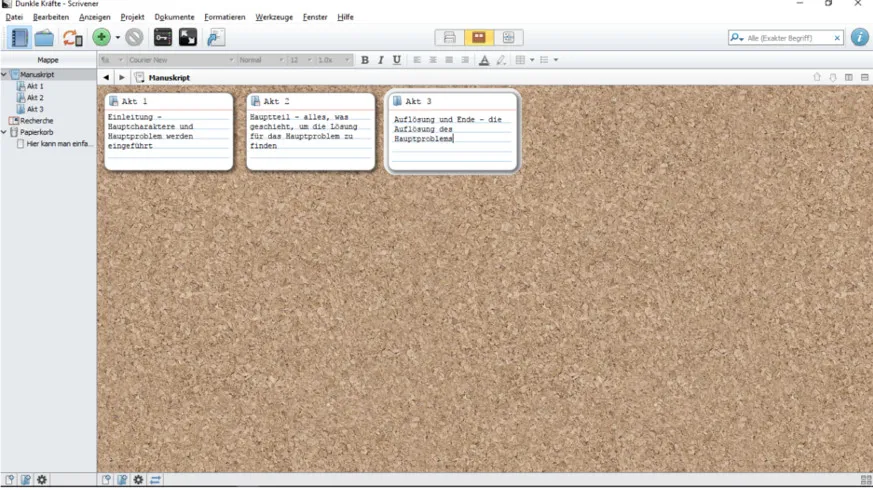Image resolution: width=873 pixels, height=490 pixels.
Task: Open the Dokumente menu
Action: (x=174, y=17)
